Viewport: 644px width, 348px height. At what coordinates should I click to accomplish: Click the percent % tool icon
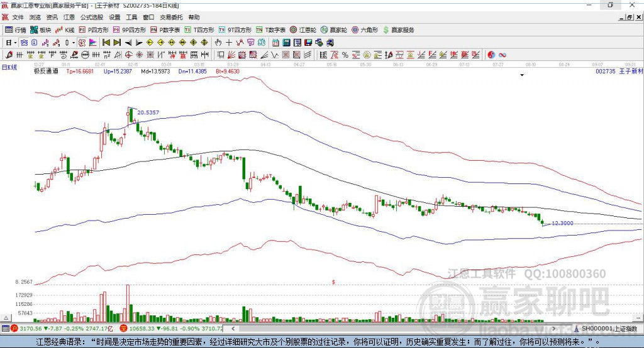[345, 55]
